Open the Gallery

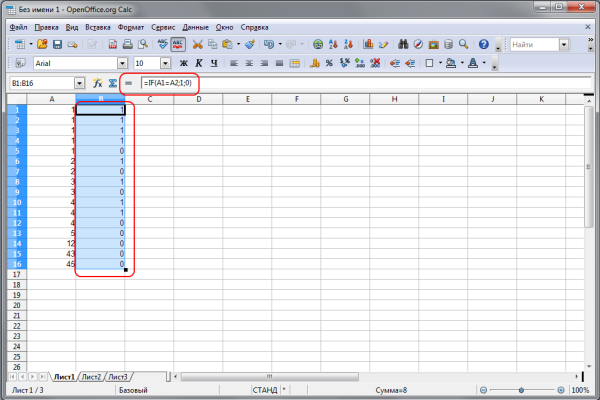pos(433,44)
